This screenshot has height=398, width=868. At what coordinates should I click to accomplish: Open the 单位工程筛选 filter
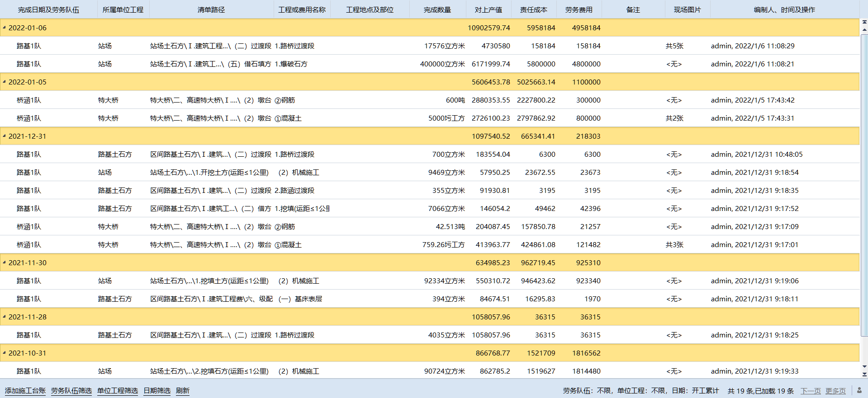(x=118, y=391)
